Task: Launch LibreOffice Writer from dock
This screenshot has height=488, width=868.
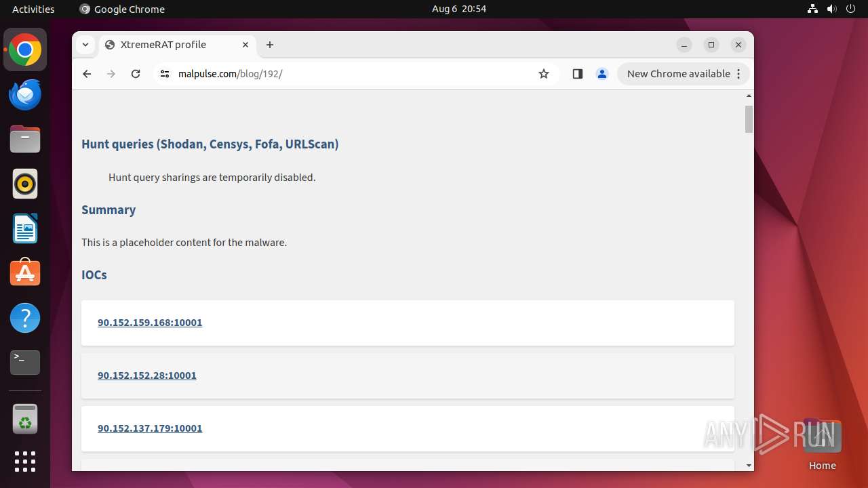Action: click(x=25, y=228)
